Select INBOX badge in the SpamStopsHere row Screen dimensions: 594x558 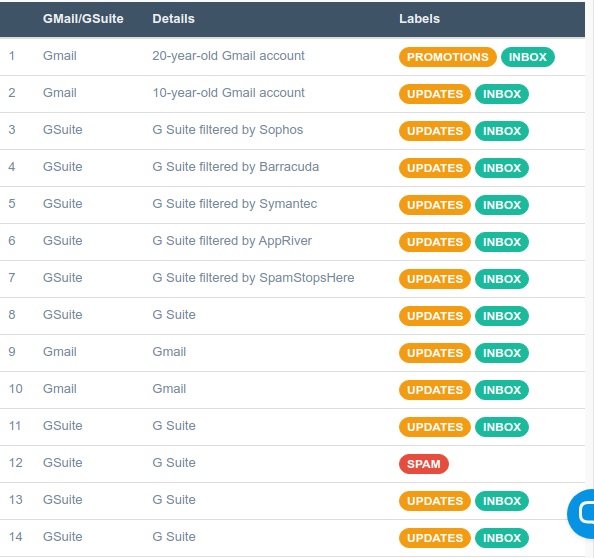pos(502,279)
